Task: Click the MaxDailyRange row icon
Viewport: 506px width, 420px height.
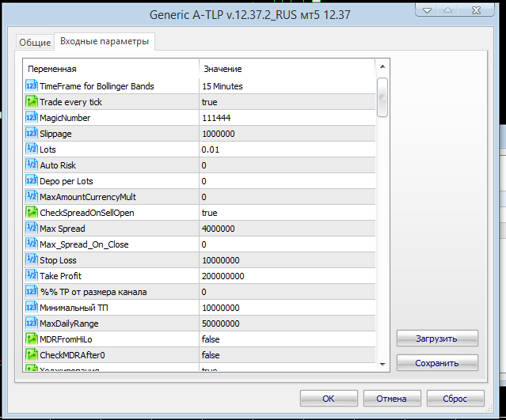Action: tap(32, 323)
